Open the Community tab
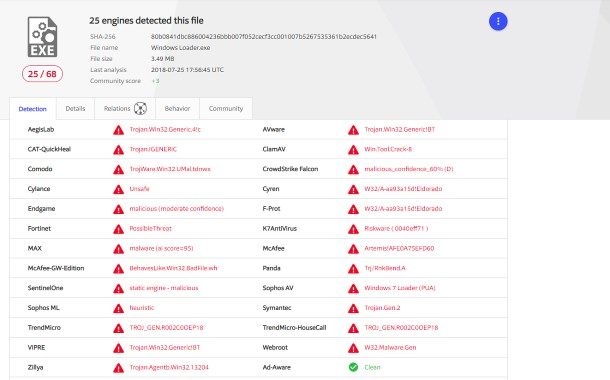This screenshot has width=610, height=380. pyautogui.click(x=226, y=109)
